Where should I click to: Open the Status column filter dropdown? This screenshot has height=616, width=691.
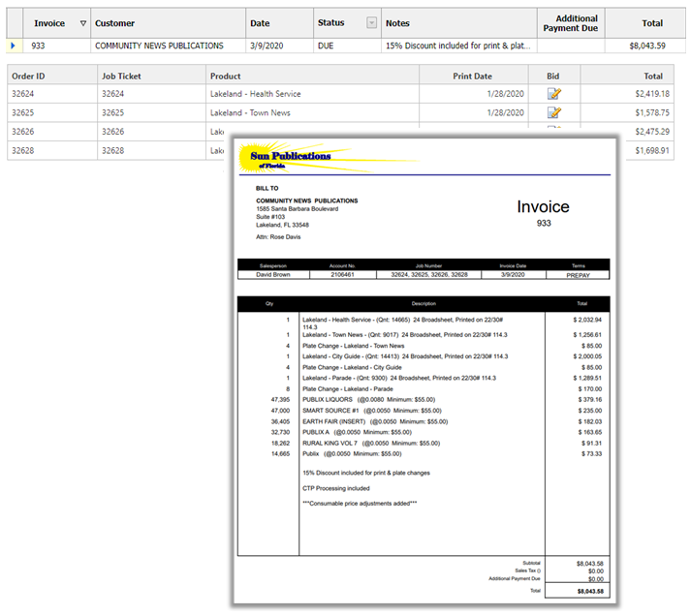pyautogui.click(x=371, y=22)
